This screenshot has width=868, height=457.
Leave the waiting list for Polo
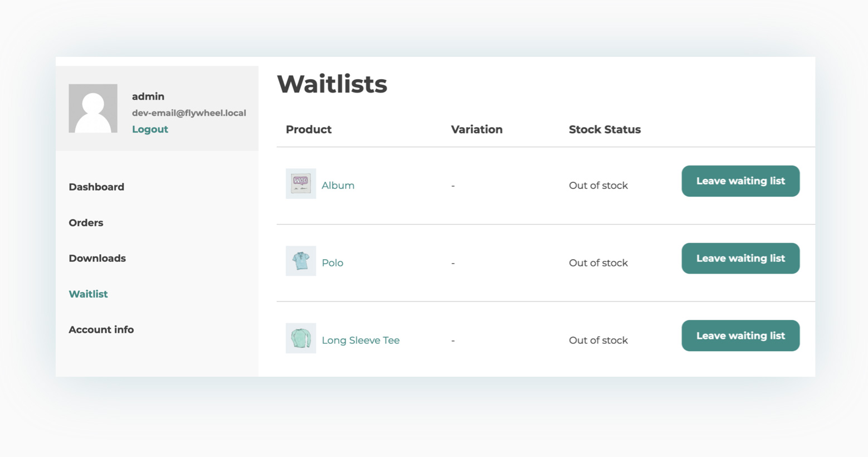click(740, 259)
